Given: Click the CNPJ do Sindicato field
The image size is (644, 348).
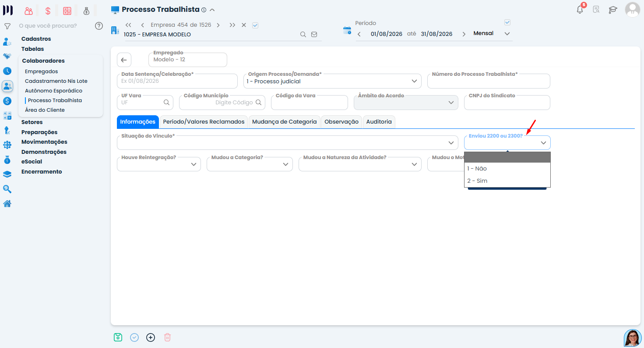Looking at the screenshot, I should point(507,102).
